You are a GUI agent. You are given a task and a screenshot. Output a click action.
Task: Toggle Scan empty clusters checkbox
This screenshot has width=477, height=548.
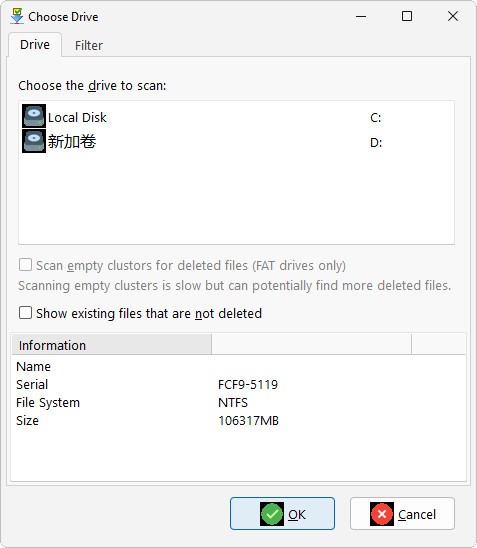click(x=26, y=265)
